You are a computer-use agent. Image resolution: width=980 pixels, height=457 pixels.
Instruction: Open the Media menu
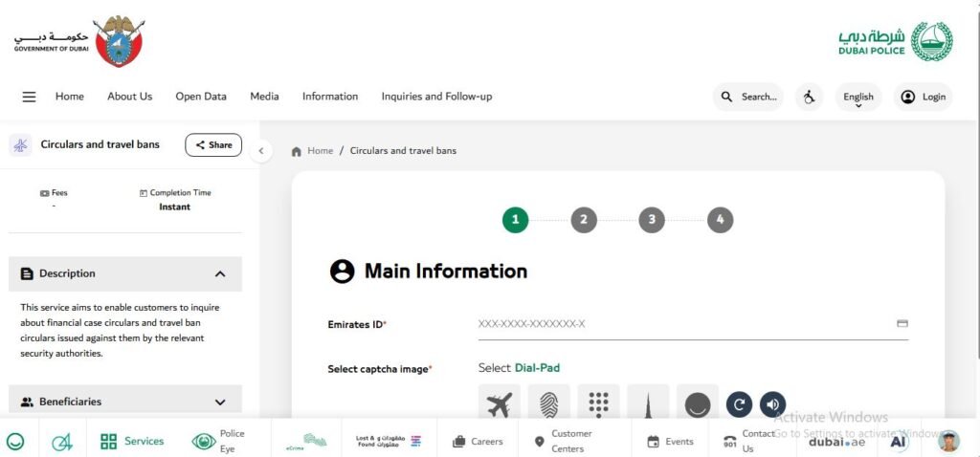[x=264, y=97]
